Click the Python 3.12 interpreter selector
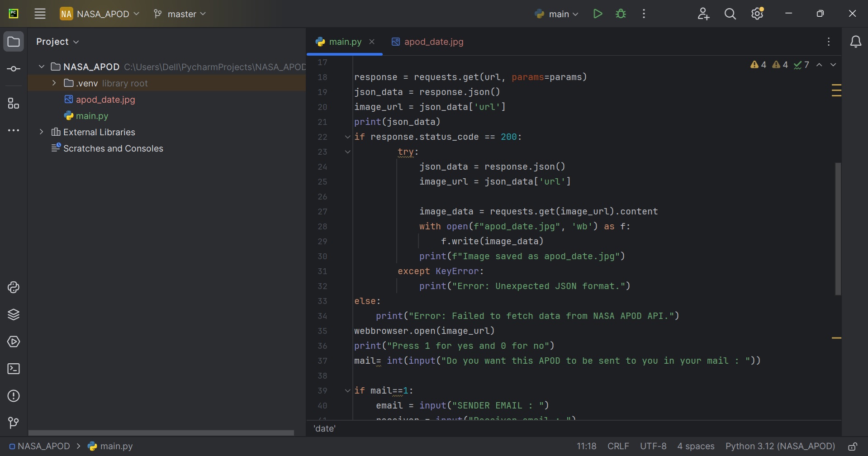Image resolution: width=868 pixels, height=456 pixels. 780,446
